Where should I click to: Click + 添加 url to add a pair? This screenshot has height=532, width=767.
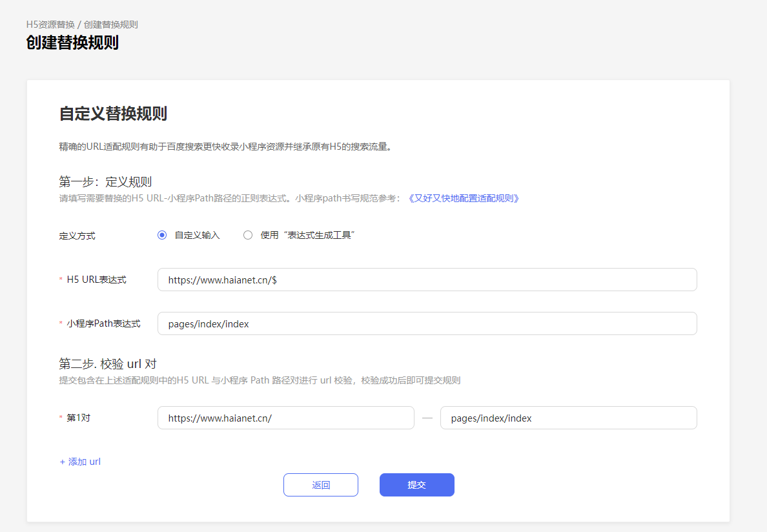tap(80, 462)
